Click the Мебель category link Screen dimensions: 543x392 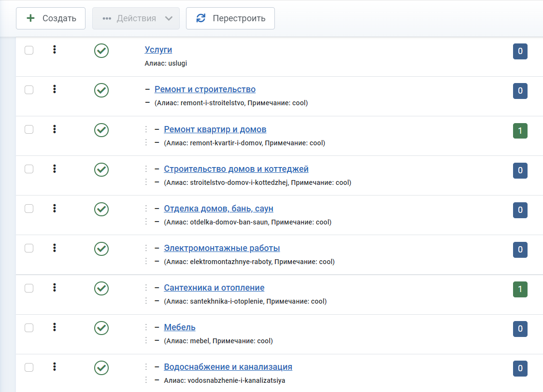point(179,327)
